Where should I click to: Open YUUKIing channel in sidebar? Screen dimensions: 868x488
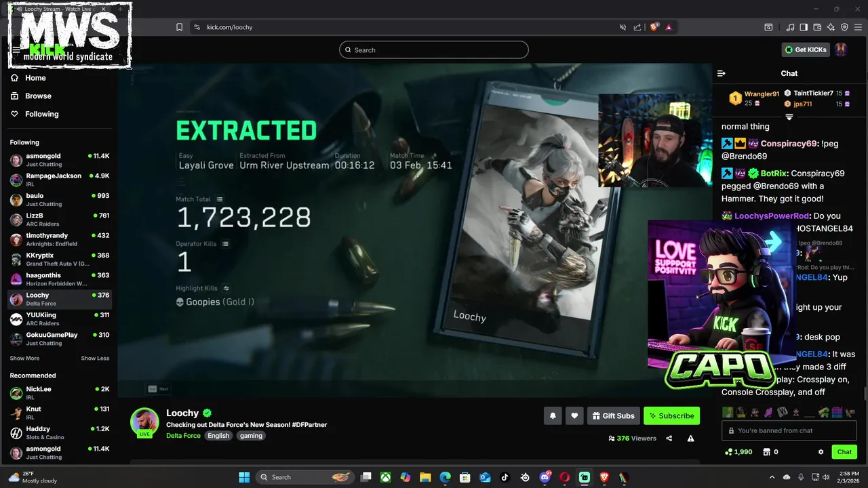[60, 319]
